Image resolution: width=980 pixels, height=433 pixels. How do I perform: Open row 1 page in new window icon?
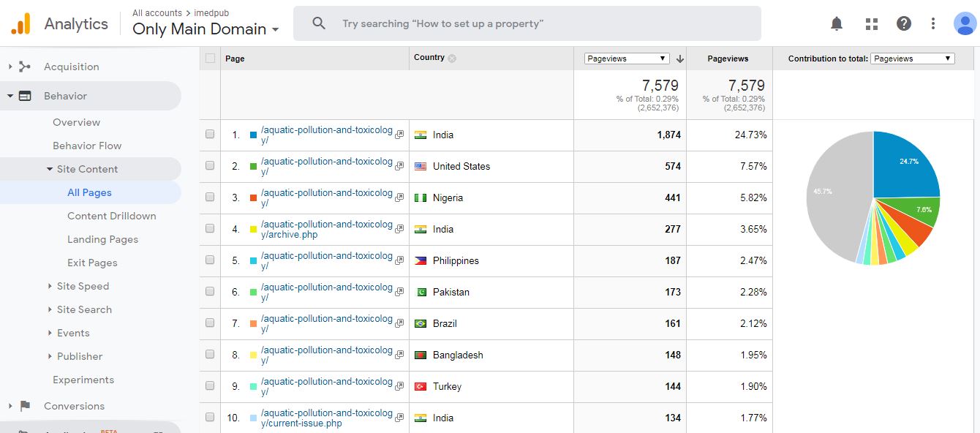click(399, 135)
